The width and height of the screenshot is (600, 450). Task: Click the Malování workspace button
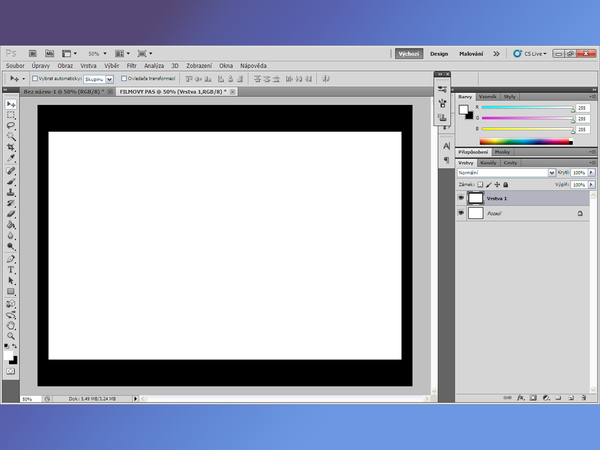(x=471, y=53)
